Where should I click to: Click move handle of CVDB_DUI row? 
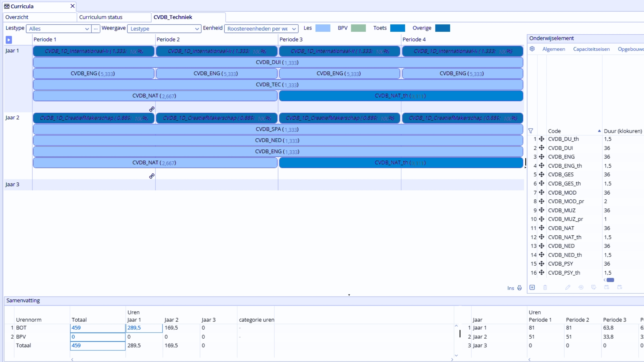(542, 148)
